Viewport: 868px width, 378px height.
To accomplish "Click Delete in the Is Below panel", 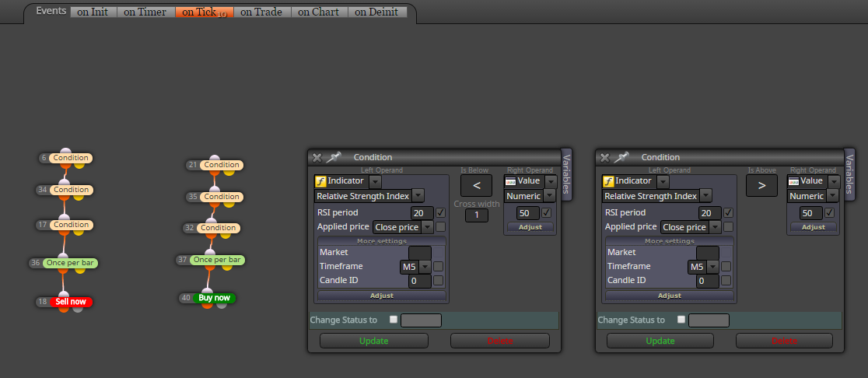I will pos(500,341).
